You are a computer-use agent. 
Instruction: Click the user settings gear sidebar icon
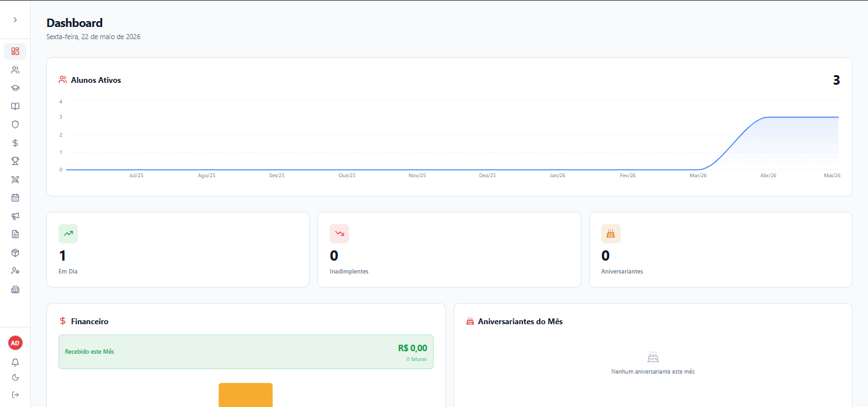[15, 271]
